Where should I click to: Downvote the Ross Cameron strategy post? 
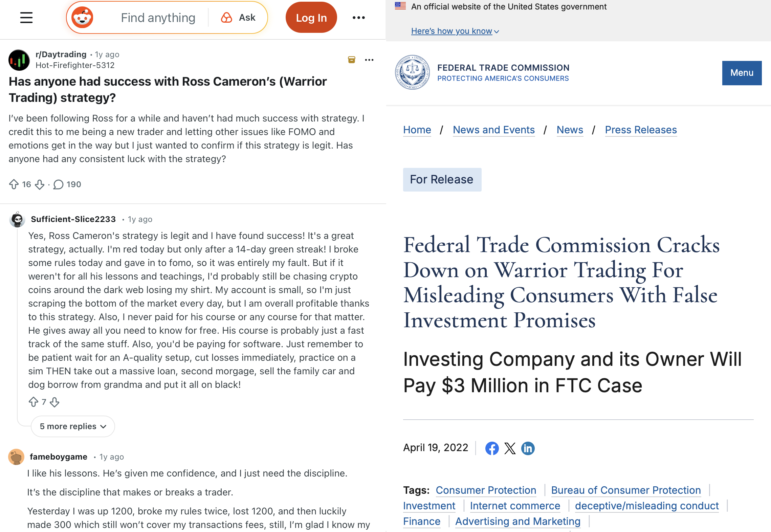pos(40,184)
